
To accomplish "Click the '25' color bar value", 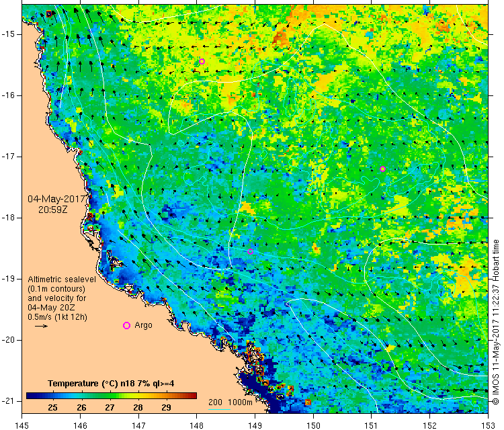I will tap(52, 408).
